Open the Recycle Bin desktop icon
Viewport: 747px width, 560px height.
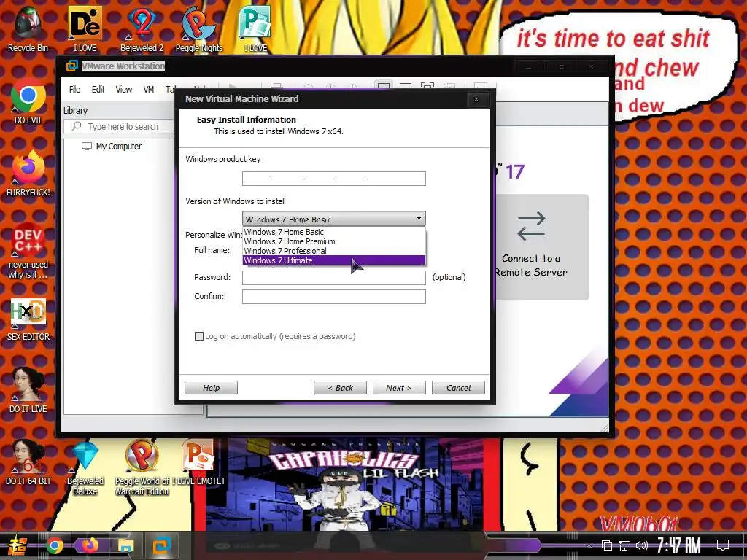(x=28, y=29)
